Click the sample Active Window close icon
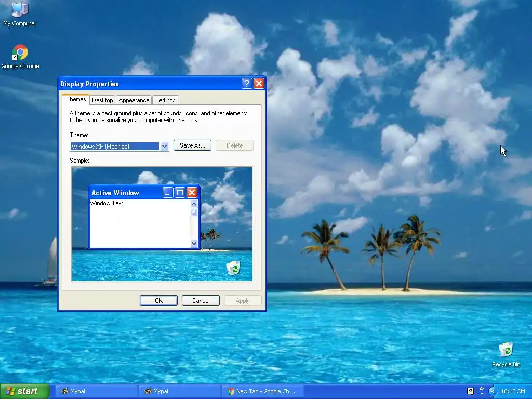532x399 pixels. pyautogui.click(x=192, y=193)
